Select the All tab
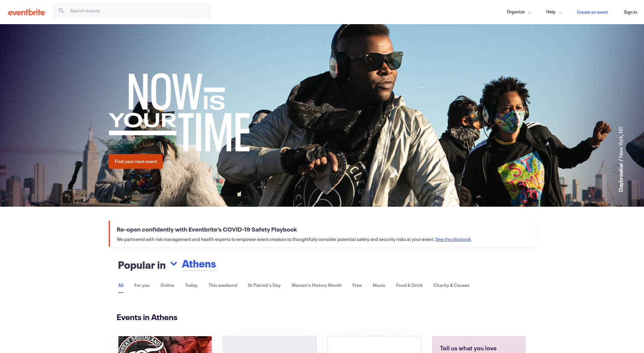 coord(121,285)
